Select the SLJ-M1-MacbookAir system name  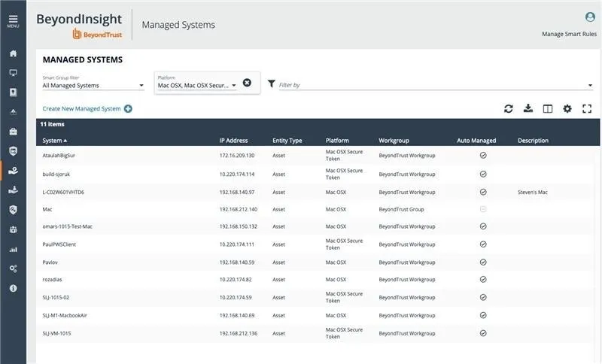tap(65, 315)
